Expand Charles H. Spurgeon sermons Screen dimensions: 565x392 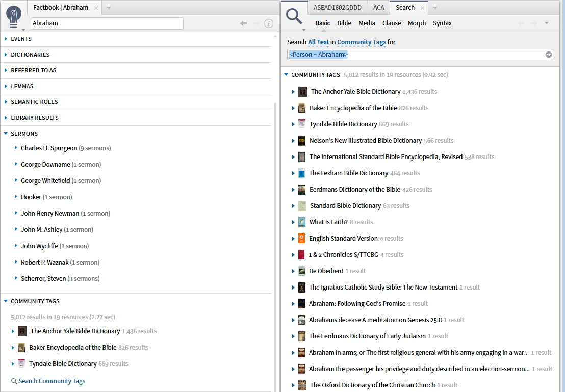[16, 148]
